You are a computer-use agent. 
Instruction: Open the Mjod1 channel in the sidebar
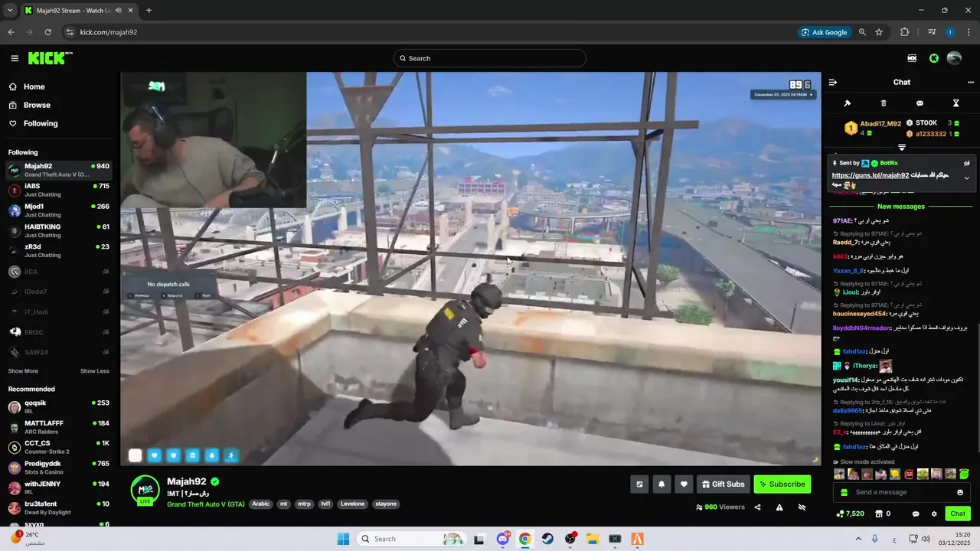tap(59, 210)
